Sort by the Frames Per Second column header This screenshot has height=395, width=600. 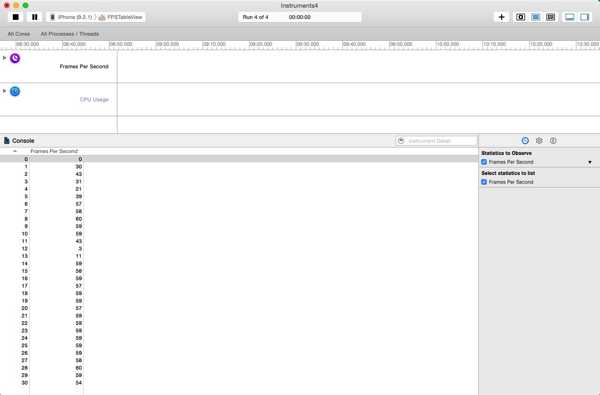(54, 151)
